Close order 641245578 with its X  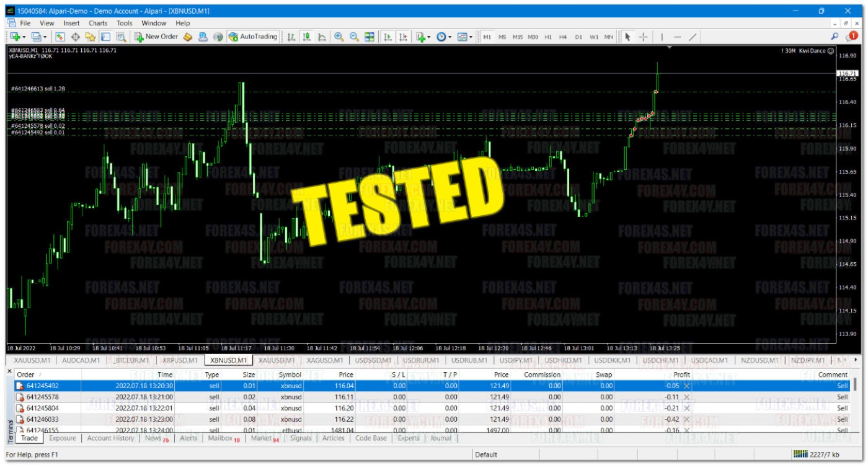686,397
